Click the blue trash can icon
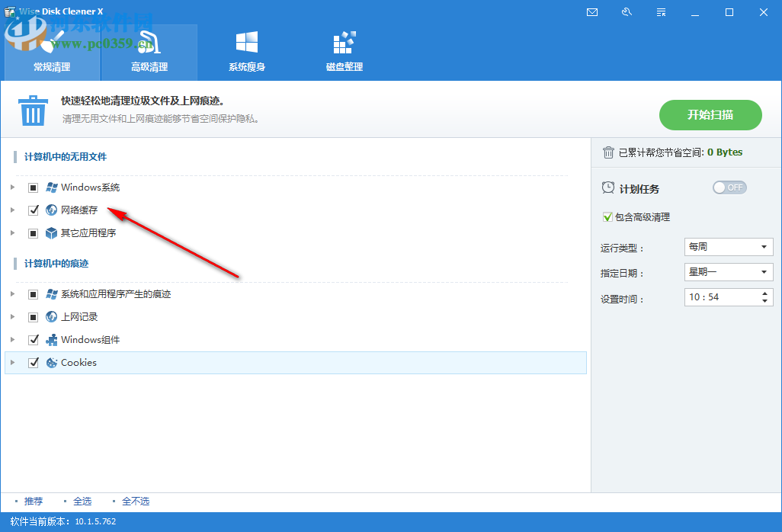This screenshot has height=532, width=782. tap(33, 111)
